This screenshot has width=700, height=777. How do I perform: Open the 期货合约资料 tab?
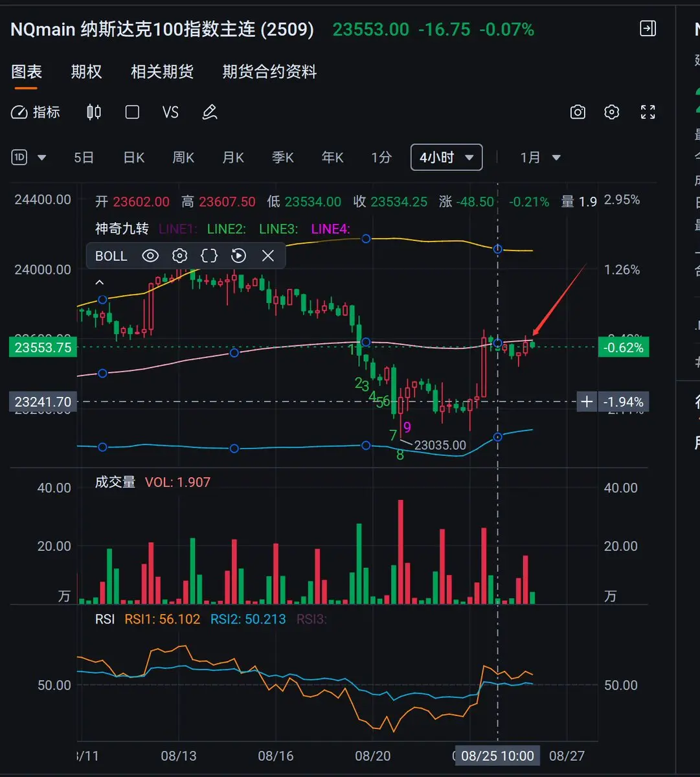(x=270, y=71)
